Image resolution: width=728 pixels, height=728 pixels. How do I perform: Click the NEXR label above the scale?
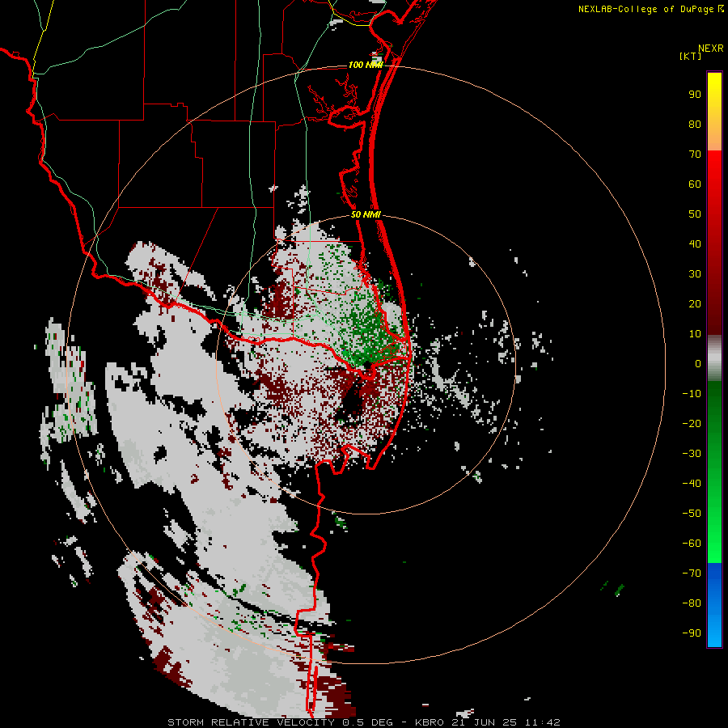click(x=711, y=49)
